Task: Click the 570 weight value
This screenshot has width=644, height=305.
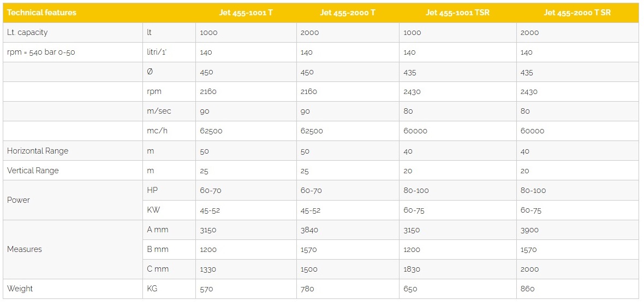Action: [x=206, y=289]
